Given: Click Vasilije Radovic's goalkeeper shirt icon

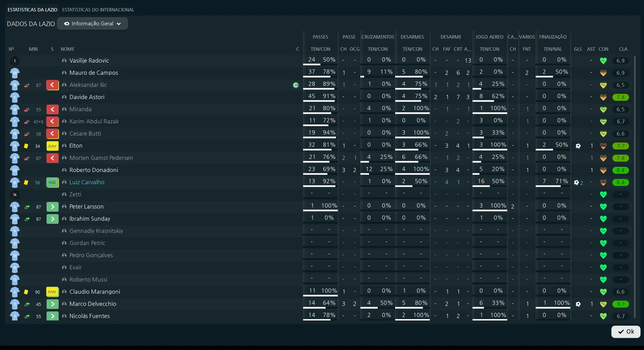Looking at the screenshot, I should click(15, 61).
